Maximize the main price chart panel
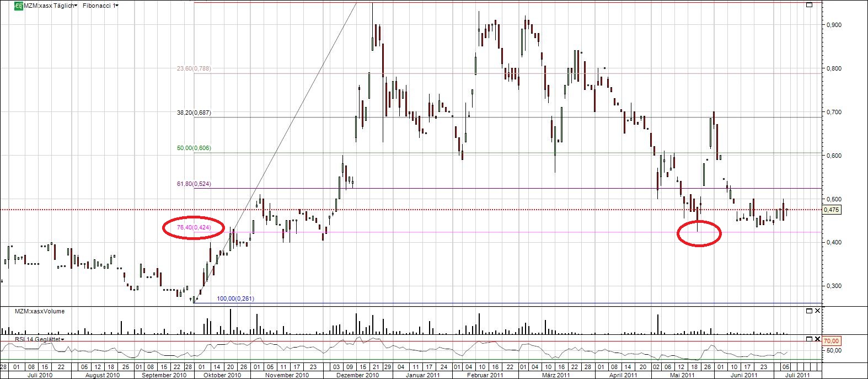Screen dimensions: 868x379 point(809,6)
